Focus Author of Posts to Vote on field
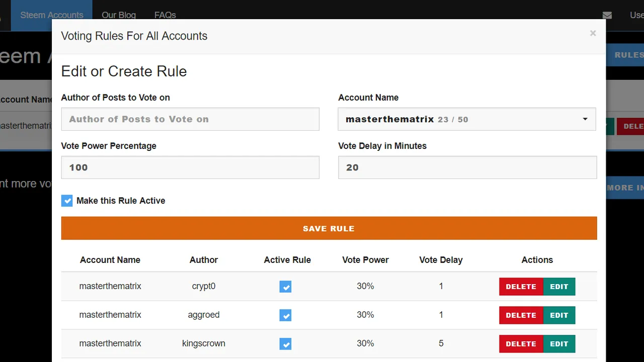Image resolution: width=644 pixels, height=362 pixels. [x=190, y=119]
